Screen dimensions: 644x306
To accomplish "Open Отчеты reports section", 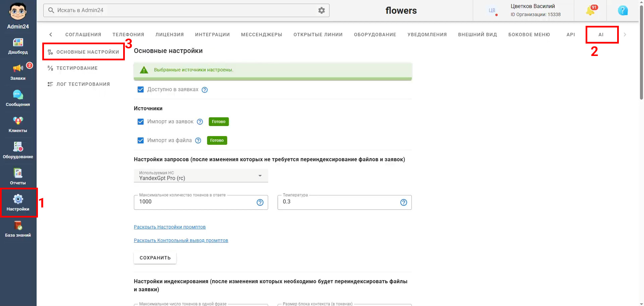I will (x=18, y=177).
